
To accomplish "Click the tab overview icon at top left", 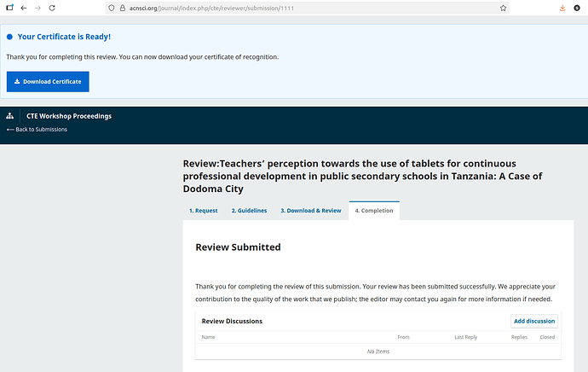I will pos(9,8).
